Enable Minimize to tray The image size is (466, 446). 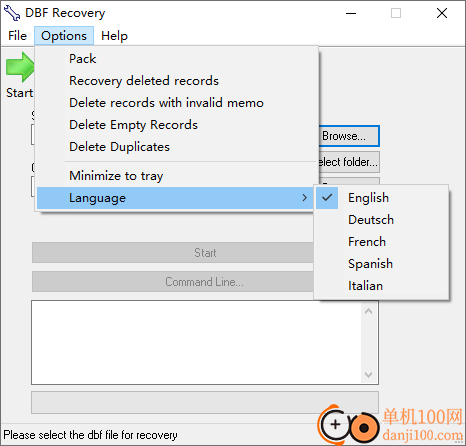pos(176,176)
